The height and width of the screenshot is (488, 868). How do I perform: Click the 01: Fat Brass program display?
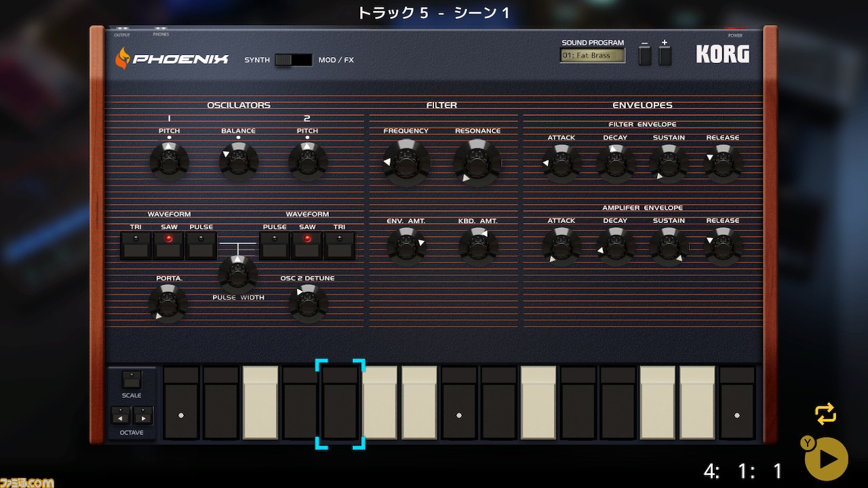pos(593,56)
